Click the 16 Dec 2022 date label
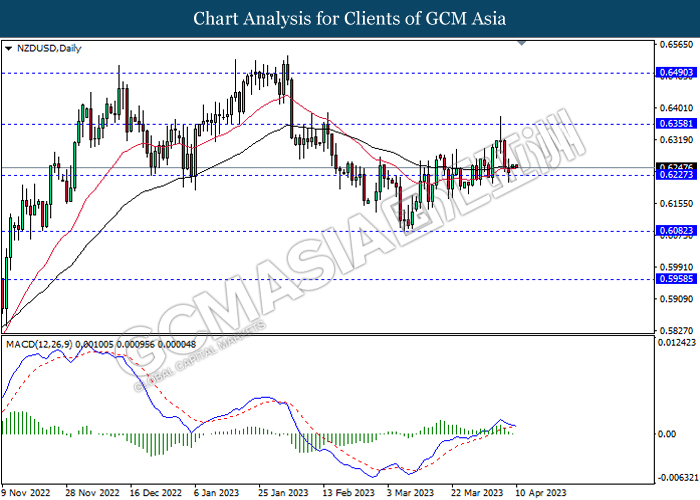 156,493
